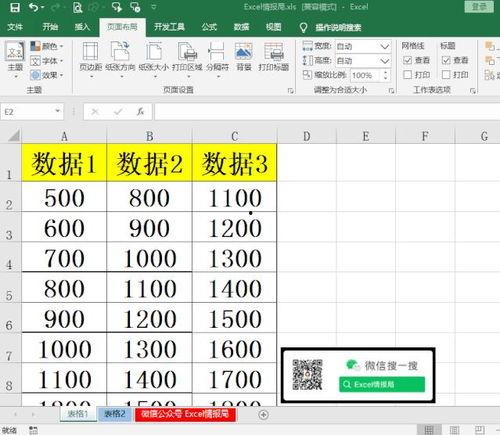Image resolution: width=500 pixels, height=435 pixels.
Task: Open the 颜色 theme colors dropdown
Action: (46, 46)
